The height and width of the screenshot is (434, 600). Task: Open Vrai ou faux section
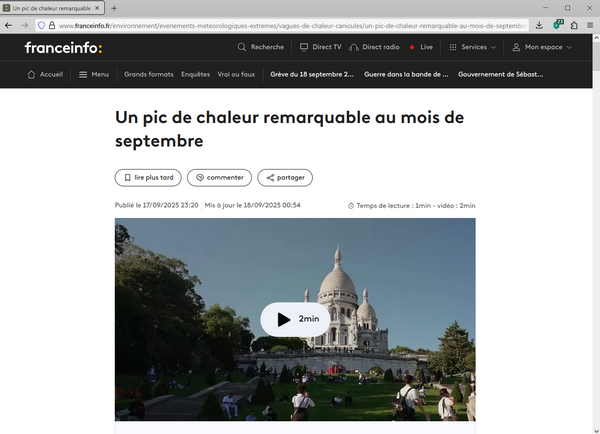236,74
